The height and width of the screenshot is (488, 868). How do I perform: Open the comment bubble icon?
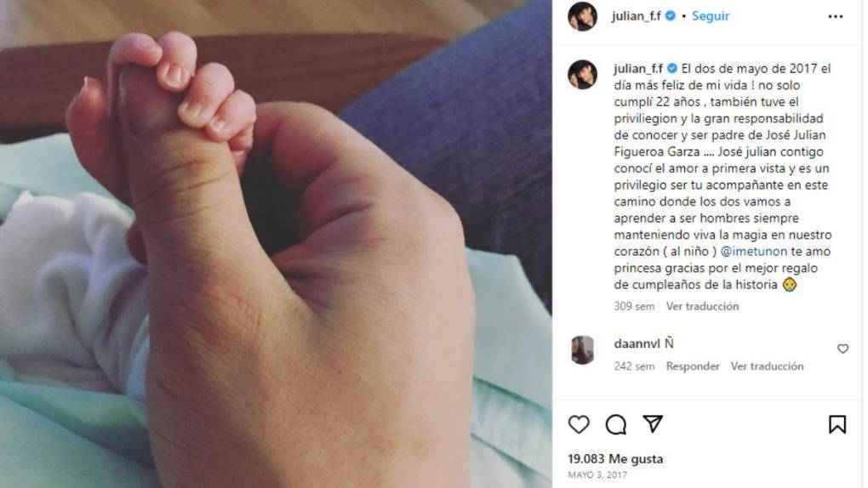pos(615,424)
